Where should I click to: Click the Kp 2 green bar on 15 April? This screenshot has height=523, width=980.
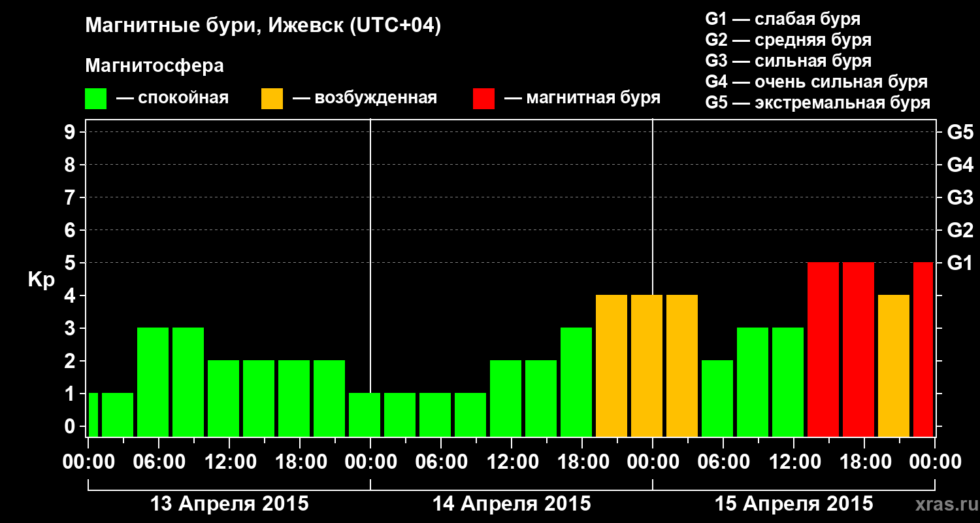(x=717, y=398)
